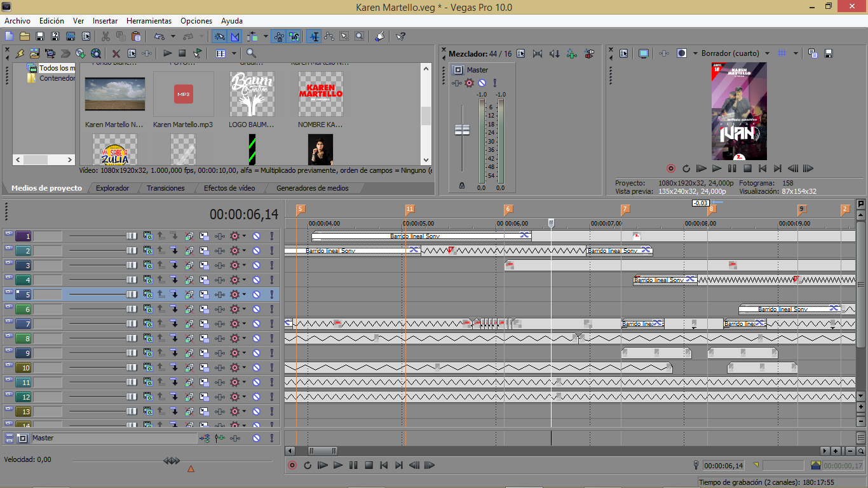Click the scissors Cut icon
The height and width of the screenshot is (488, 868).
click(x=105, y=36)
